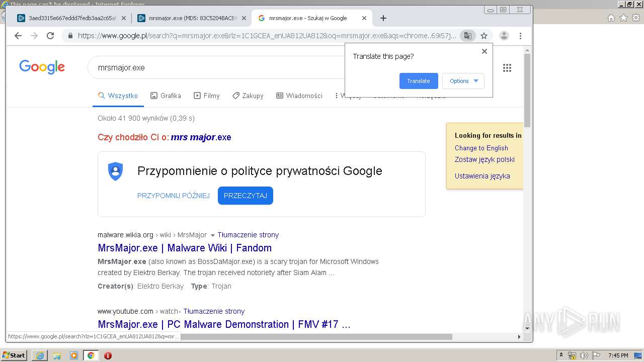This screenshot has height=362, width=644.
Task: Go back using the browser back arrow
Action: click(x=18, y=36)
